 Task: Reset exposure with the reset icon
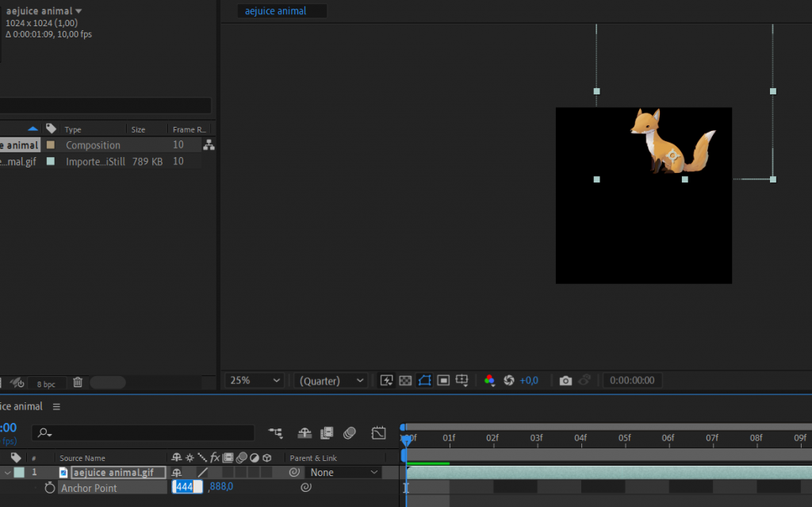[x=507, y=380]
